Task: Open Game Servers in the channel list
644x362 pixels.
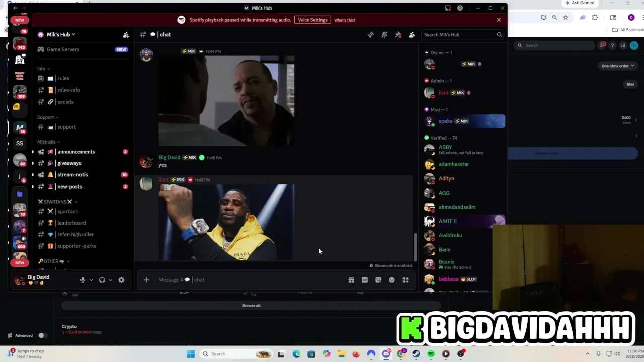Action: (x=82, y=49)
